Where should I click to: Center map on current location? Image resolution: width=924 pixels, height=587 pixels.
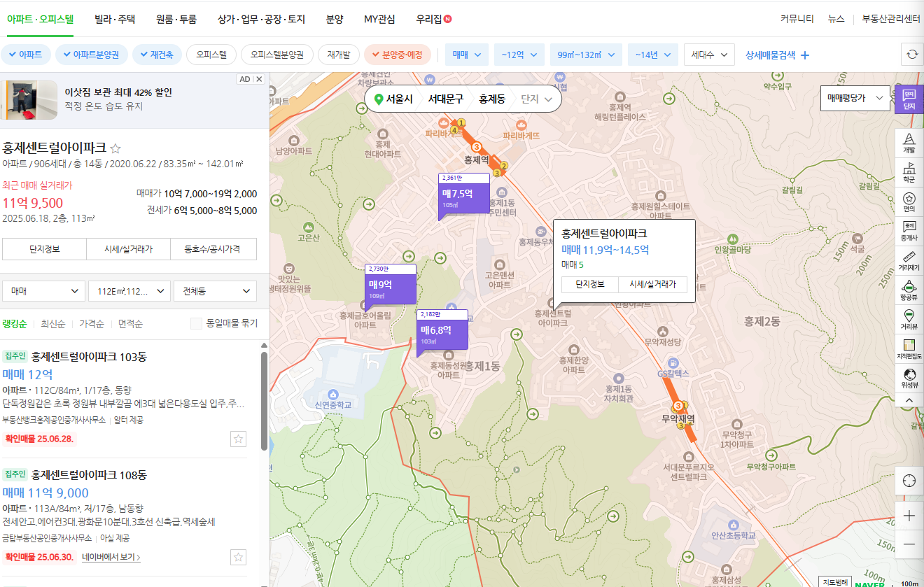coord(909,481)
